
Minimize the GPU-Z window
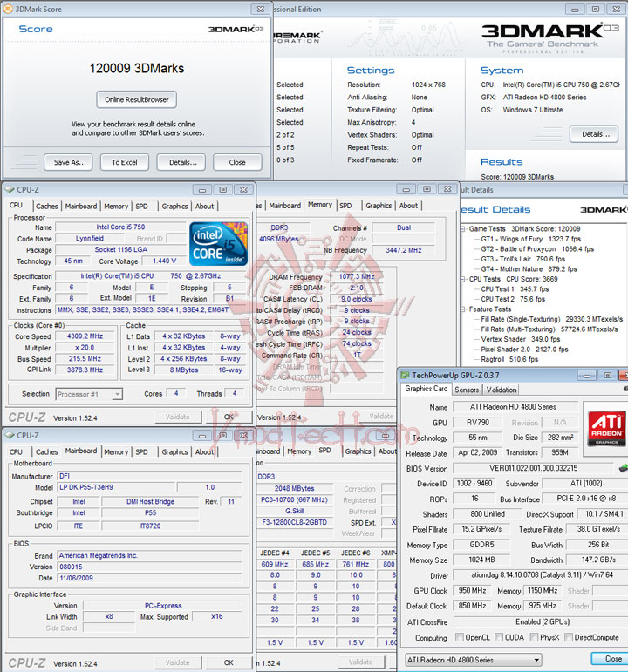(586, 376)
